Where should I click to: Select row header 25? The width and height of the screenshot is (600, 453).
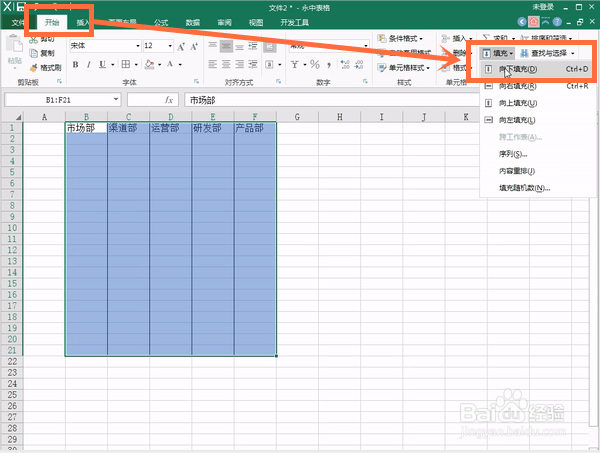[x=12, y=395]
